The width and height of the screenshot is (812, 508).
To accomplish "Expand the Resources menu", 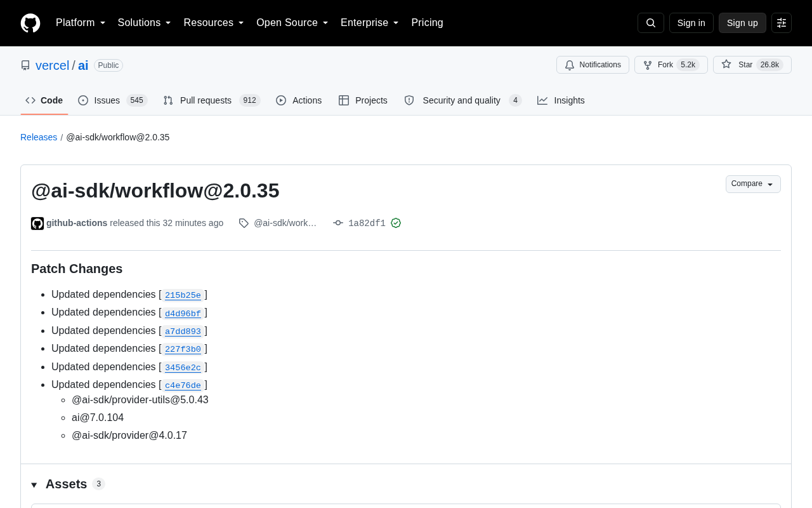I will pos(214,23).
